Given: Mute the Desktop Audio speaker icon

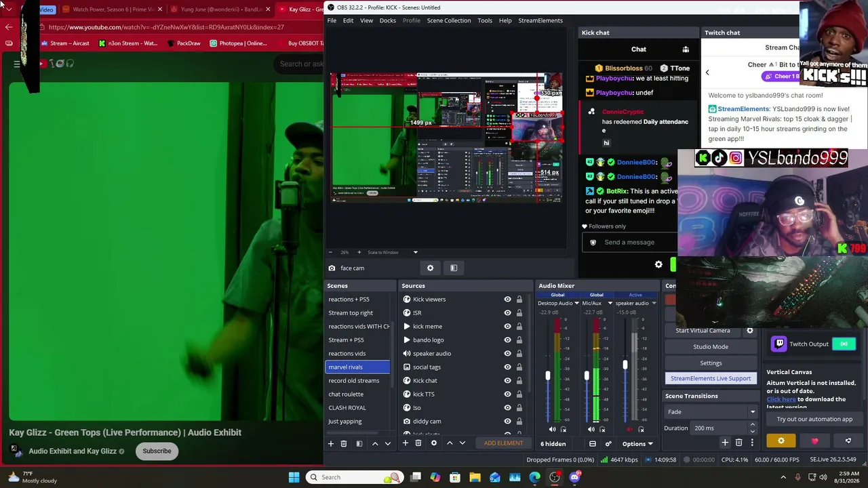Looking at the screenshot, I should click(x=552, y=429).
